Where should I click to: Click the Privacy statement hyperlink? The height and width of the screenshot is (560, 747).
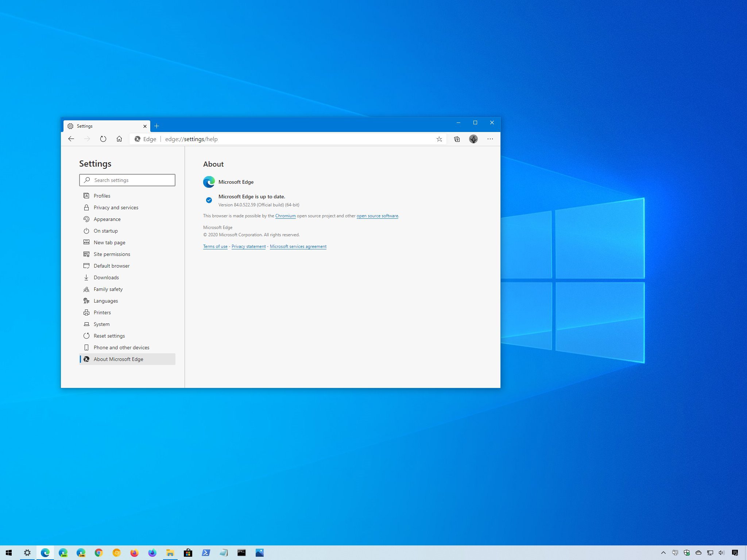[248, 246]
